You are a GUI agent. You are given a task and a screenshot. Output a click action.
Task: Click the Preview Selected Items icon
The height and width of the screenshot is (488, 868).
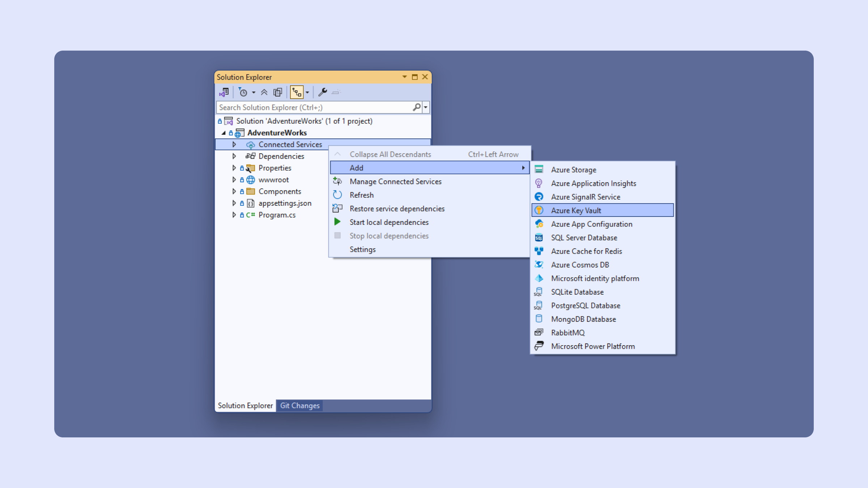pyautogui.click(x=336, y=93)
